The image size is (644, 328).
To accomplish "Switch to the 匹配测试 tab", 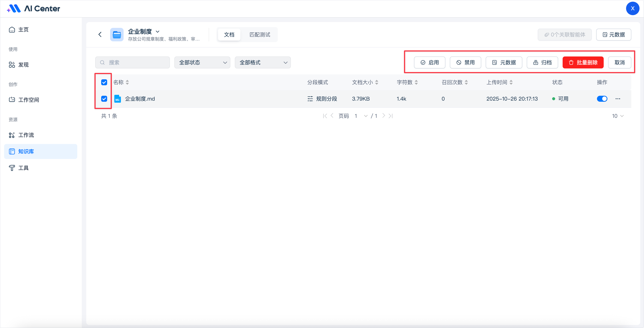I will (x=259, y=35).
